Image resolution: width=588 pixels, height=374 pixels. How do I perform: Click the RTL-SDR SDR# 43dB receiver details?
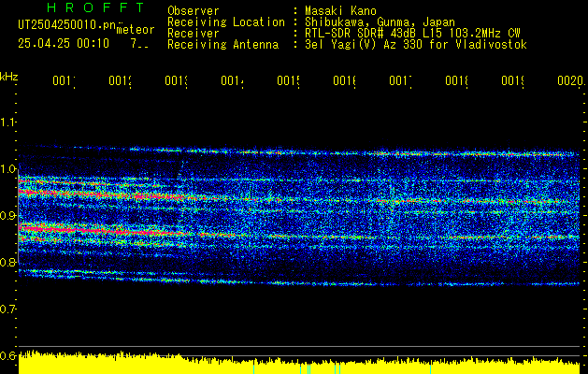(412, 34)
